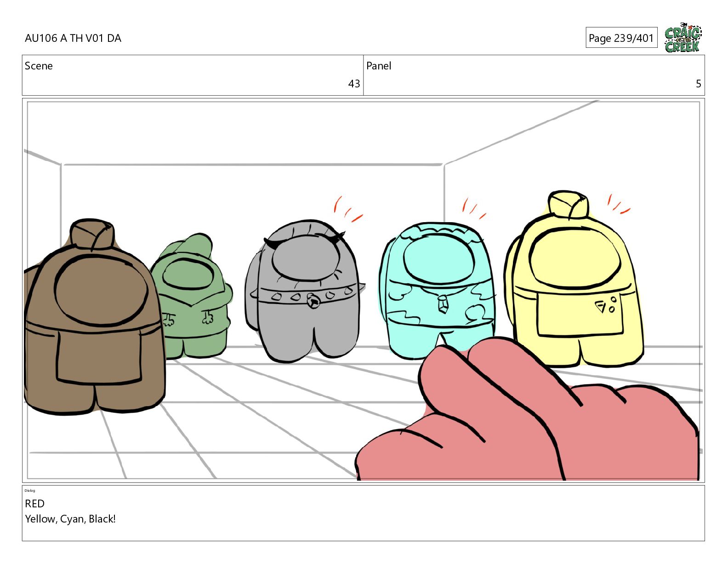Click the 'Panel' label
The image size is (728, 563).
click(x=379, y=66)
